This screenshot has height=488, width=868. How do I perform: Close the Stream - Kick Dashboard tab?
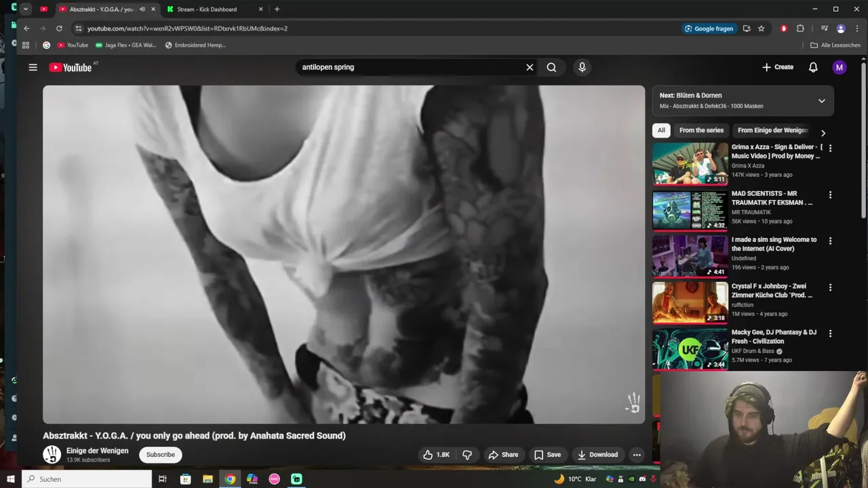261,9
